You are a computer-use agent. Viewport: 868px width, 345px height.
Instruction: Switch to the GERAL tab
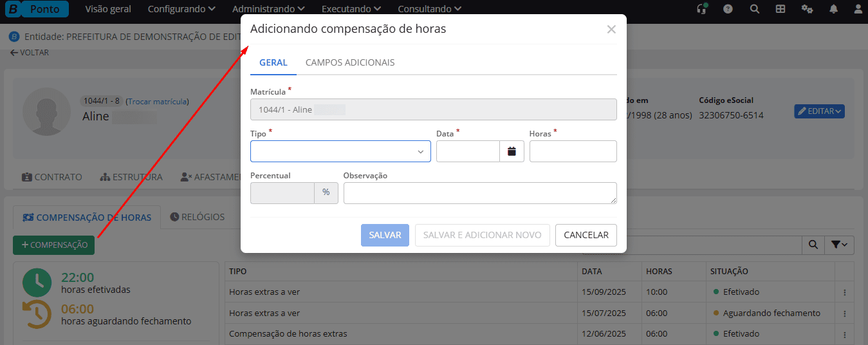tap(273, 62)
